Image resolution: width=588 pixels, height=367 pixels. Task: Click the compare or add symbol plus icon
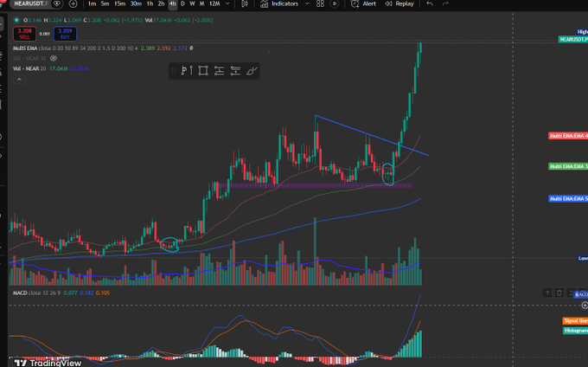pyautogui.click(x=73, y=3)
